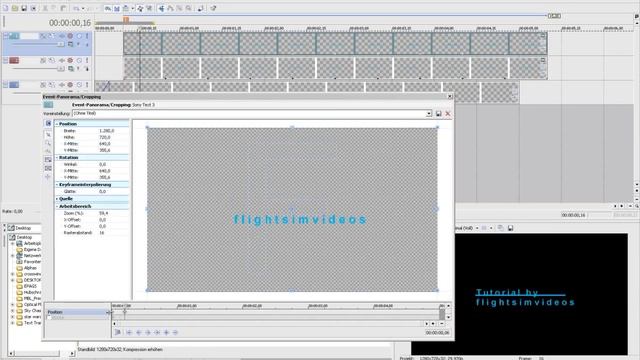The height and width of the screenshot is (360, 640).
Task: Open the Desktop location dropdown in Explorer
Action: click(24, 228)
